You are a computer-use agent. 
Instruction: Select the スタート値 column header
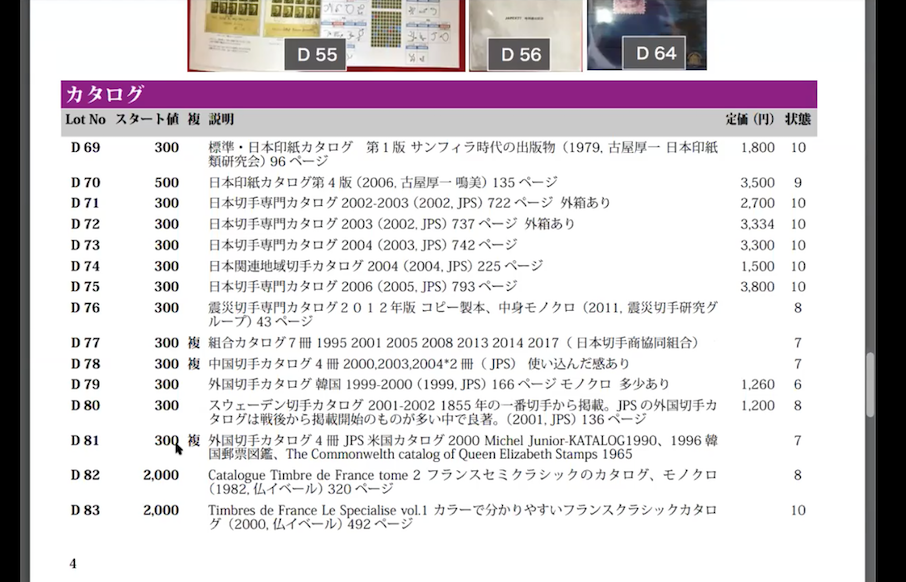(147, 119)
